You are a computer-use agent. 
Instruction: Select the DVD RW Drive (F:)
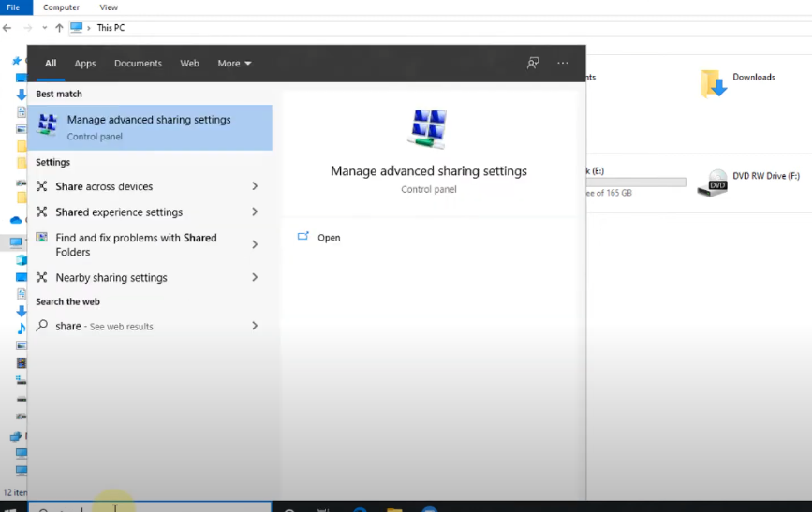point(749,183)
